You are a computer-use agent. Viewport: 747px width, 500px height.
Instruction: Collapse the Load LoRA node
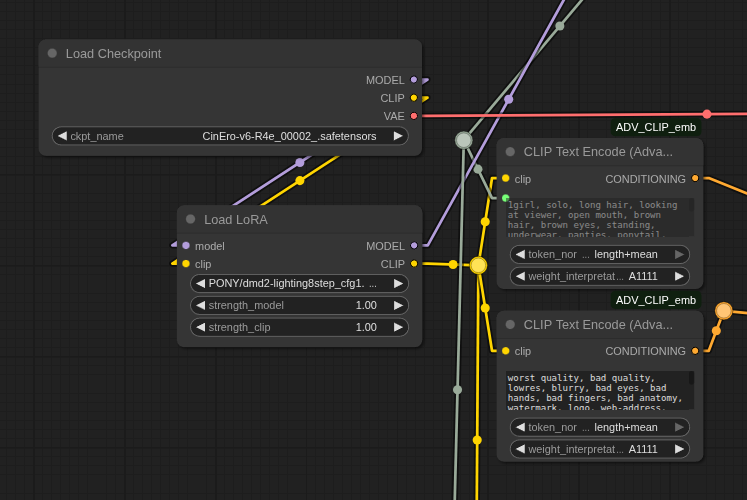[x=191, y=219]
